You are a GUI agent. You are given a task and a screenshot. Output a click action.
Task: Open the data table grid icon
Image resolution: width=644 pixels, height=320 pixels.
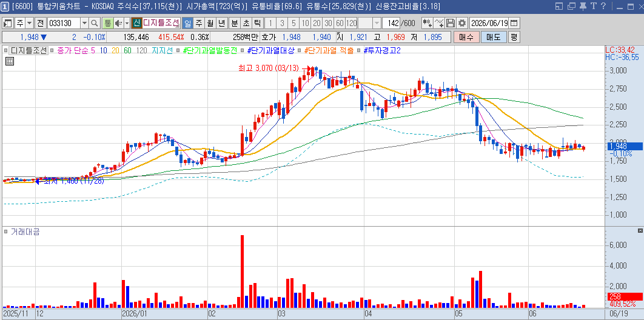tap(10, 62)
